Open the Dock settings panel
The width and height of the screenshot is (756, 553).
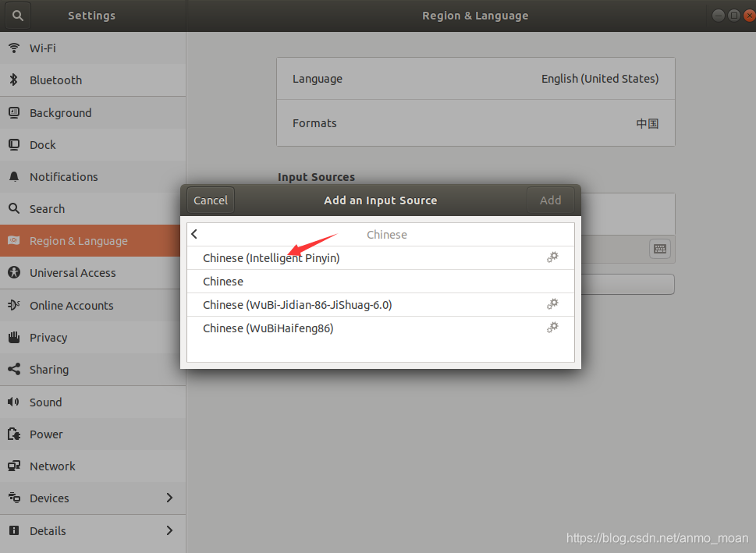(x=93, y=144)
